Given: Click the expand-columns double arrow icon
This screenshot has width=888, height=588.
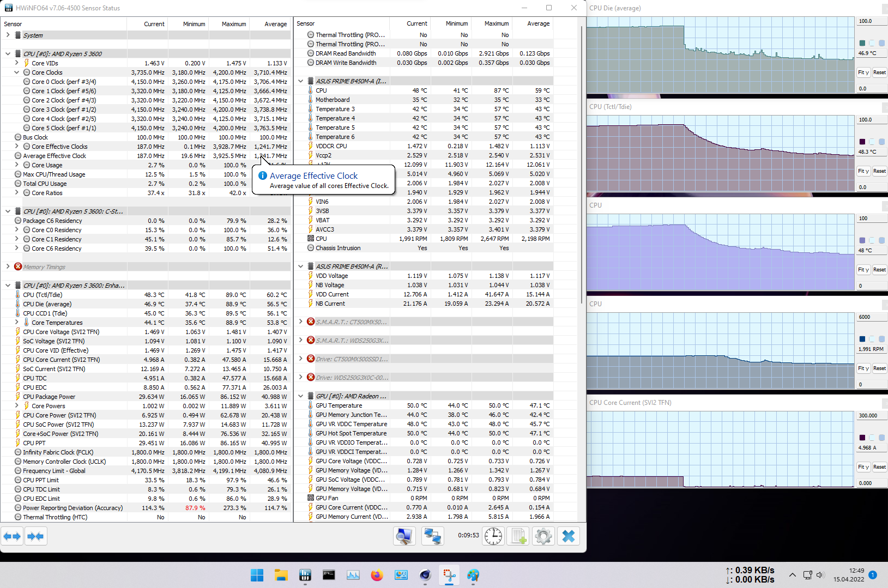Looking at the screenshot, I should click(12, 536).
